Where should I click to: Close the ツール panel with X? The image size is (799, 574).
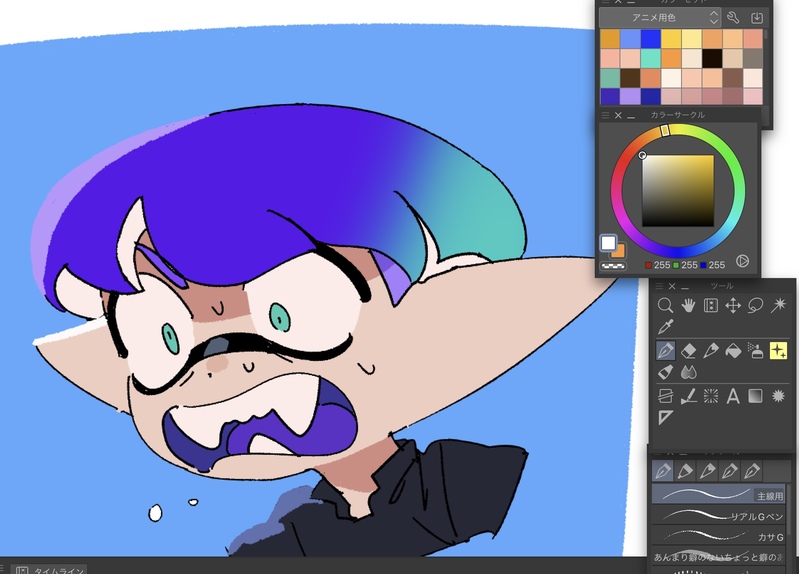[x=672, y=286]
